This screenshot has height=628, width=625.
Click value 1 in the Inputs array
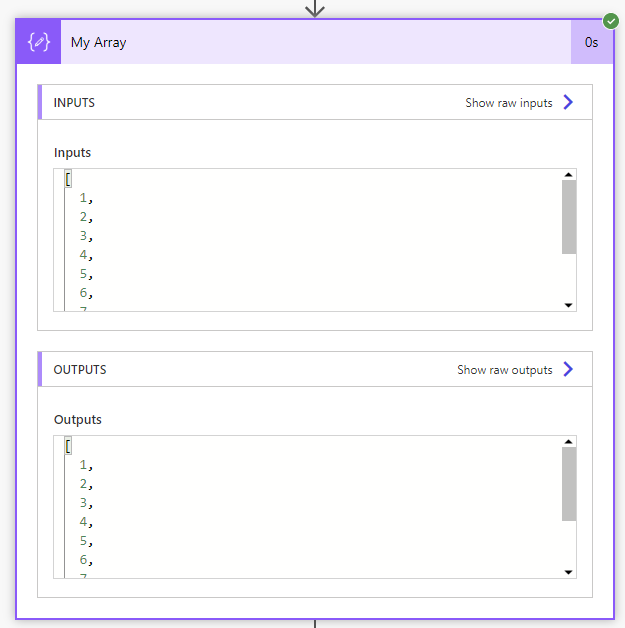83,198
